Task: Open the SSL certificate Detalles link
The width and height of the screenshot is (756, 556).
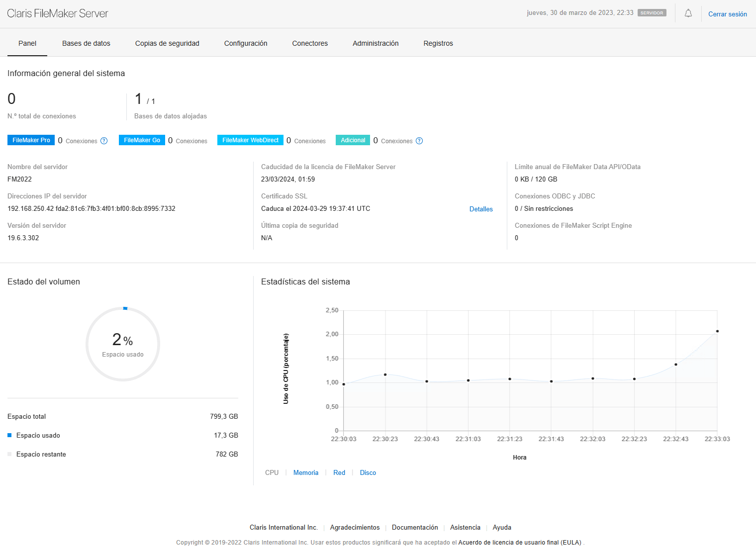Action: pyautogui.click(x=481, y=209)
